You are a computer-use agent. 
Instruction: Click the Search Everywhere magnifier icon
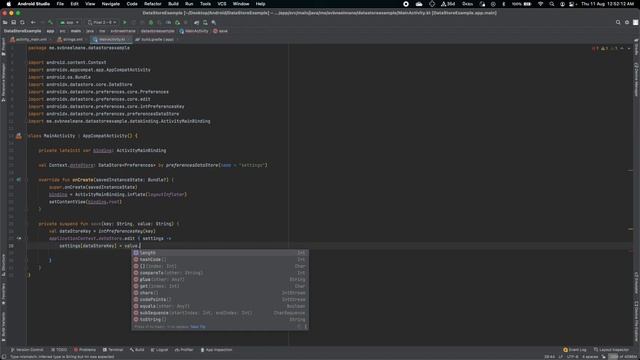[618, 22]
